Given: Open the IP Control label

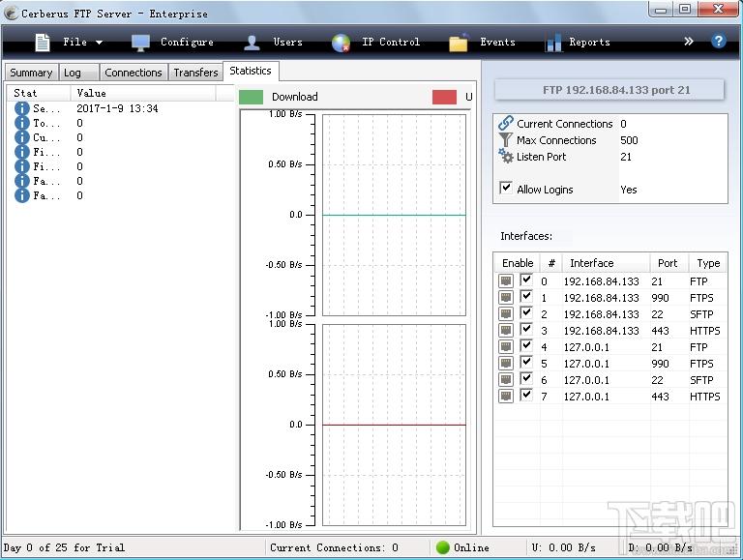Looking at the screenshot, I should [x=391, y=43].
